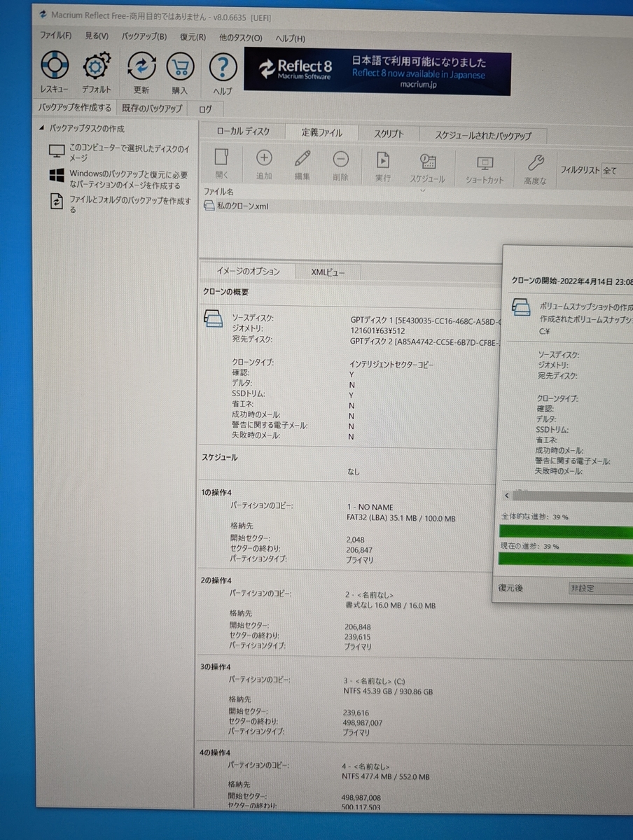Open the 購入 purchase cart icon
This screenshot has width=633, height=840.
(x=180, y=68)
